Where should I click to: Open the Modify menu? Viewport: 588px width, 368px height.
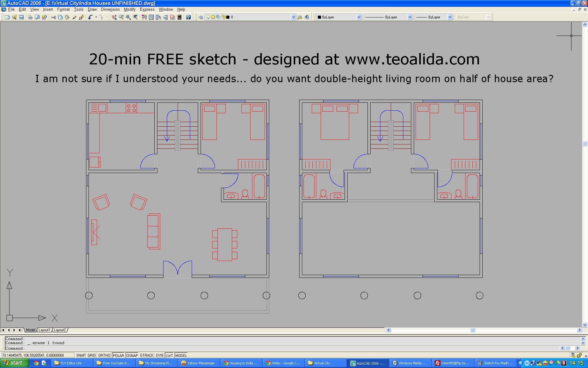tap(130, 10)
